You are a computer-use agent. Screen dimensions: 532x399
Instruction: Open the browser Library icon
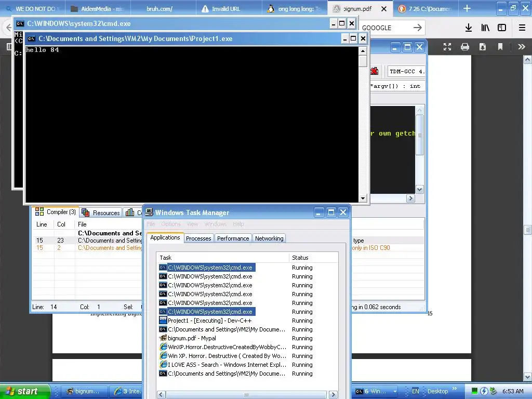(485, 28)
